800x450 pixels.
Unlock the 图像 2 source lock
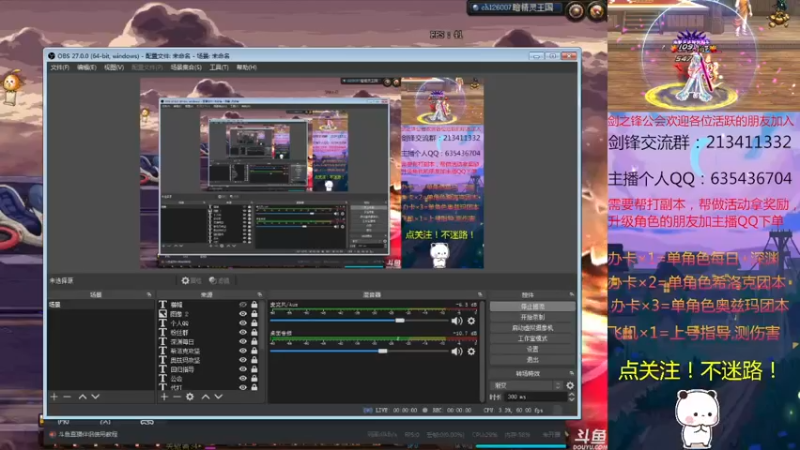click(254, 314)
